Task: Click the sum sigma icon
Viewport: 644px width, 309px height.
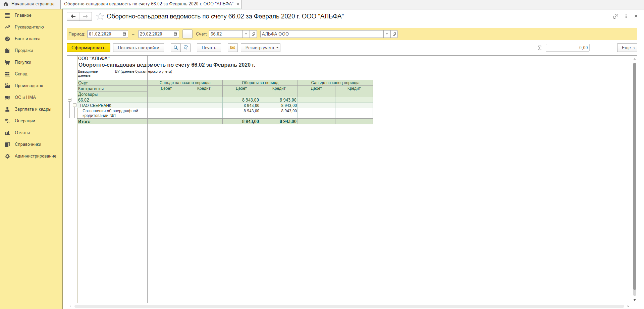Action: pos(539,48)
